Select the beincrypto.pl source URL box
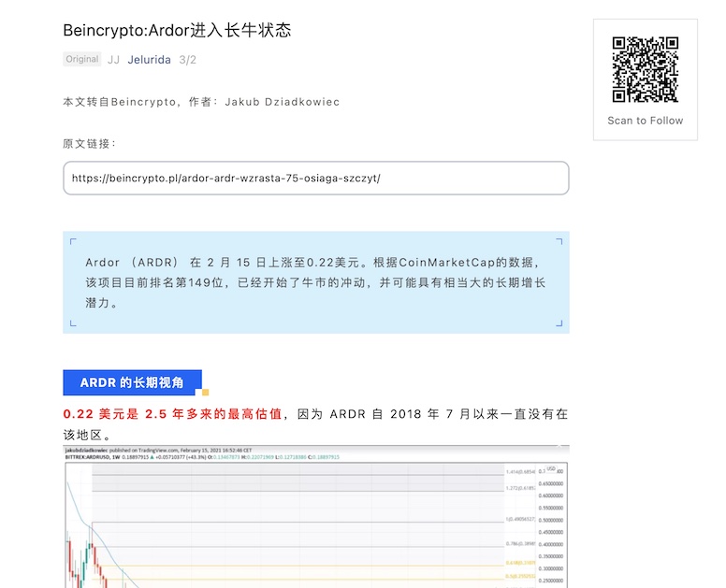The image size is (726, 588). click(x=316, y=179)
